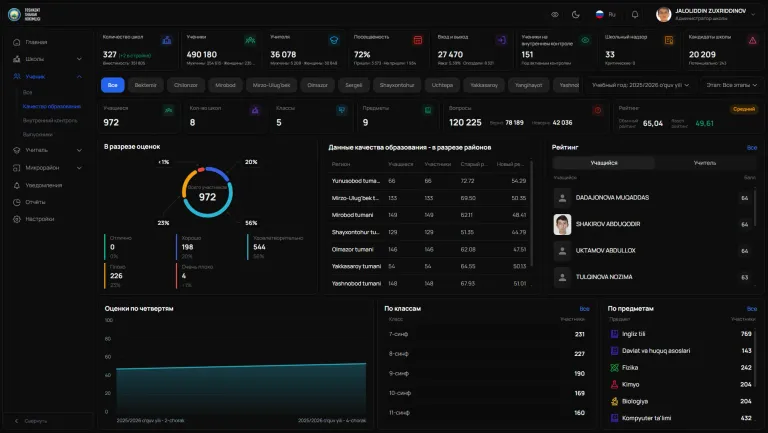Click the Kompyuter ta'limi subject icon
Viewport: 768px width, 433px height.
(x=614, y=418)
